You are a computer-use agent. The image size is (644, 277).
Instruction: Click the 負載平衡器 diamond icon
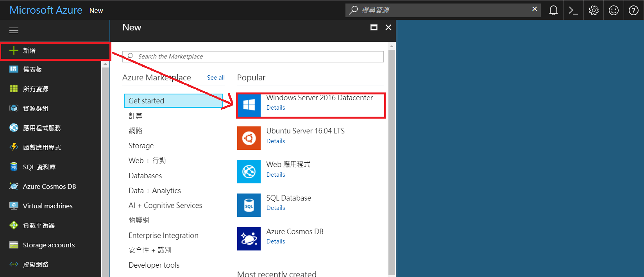click(x=14, y=225)
